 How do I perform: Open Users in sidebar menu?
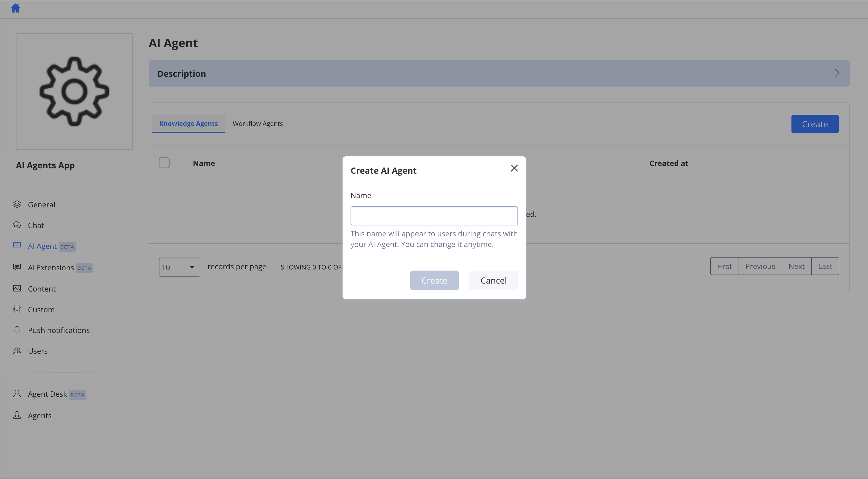pyautogui.click(x=38, y=351)
